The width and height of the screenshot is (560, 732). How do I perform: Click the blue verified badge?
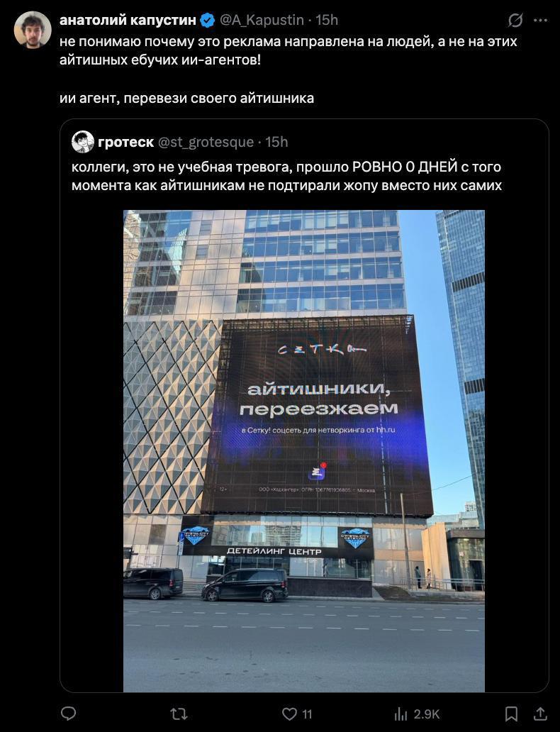coord(207,20)
